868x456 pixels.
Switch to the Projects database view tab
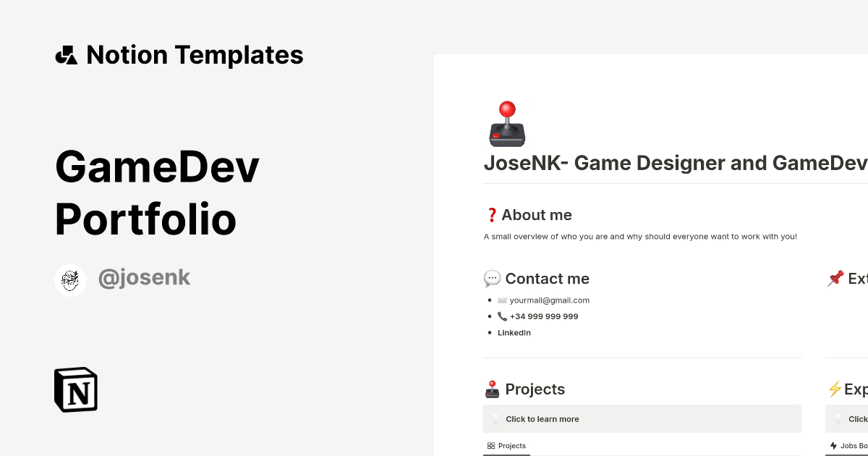coord(507,445)
